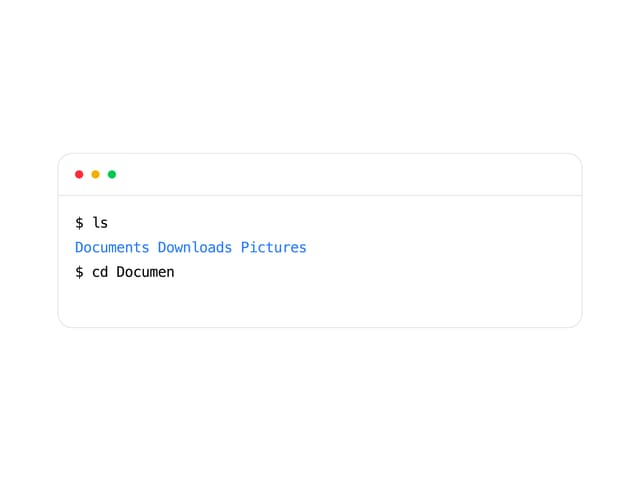Click the dollar prompt before ls
The image size is (640, 480).
tap(79, 223)
